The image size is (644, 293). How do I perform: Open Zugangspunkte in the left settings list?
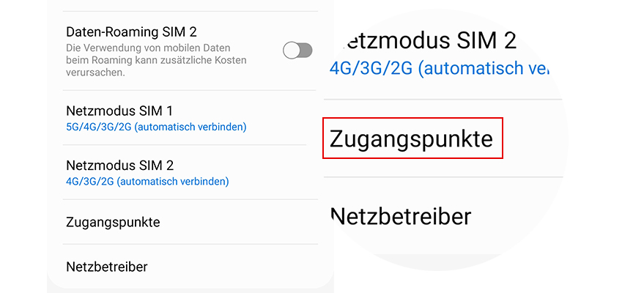click(113, 222)
